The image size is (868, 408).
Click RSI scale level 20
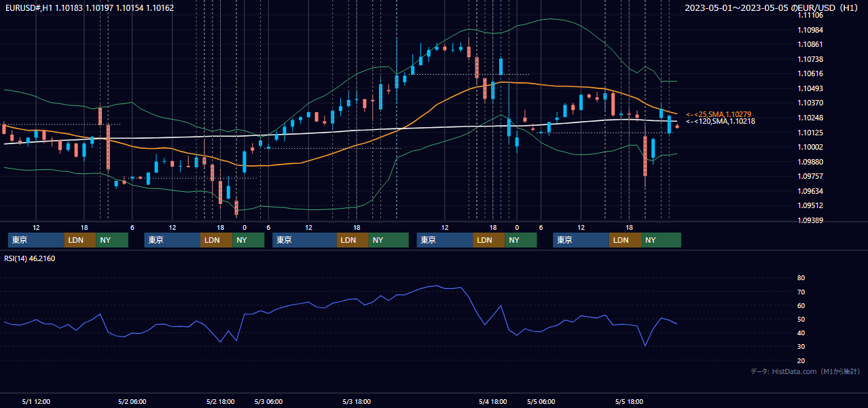point(801,360)
